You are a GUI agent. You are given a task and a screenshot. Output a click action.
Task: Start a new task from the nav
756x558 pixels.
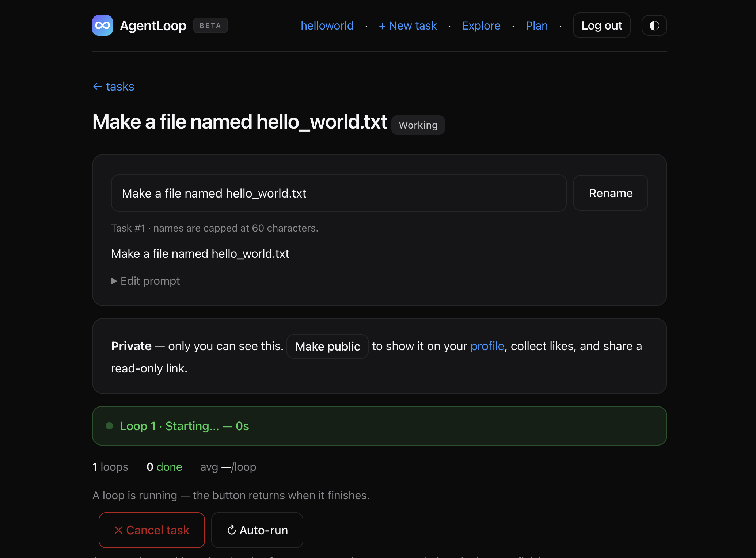pyautogui.click(x=408, y=26)
